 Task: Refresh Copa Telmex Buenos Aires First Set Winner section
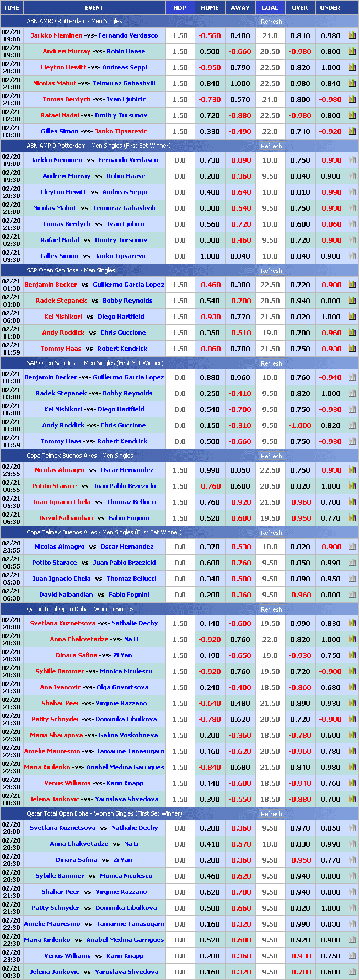tap(271, 533)
